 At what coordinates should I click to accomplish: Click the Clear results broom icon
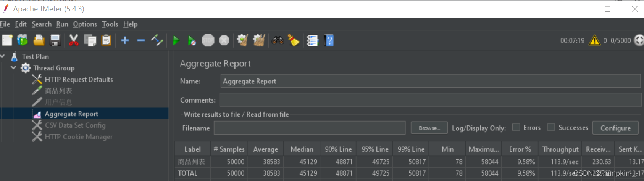tap(242, 40)
